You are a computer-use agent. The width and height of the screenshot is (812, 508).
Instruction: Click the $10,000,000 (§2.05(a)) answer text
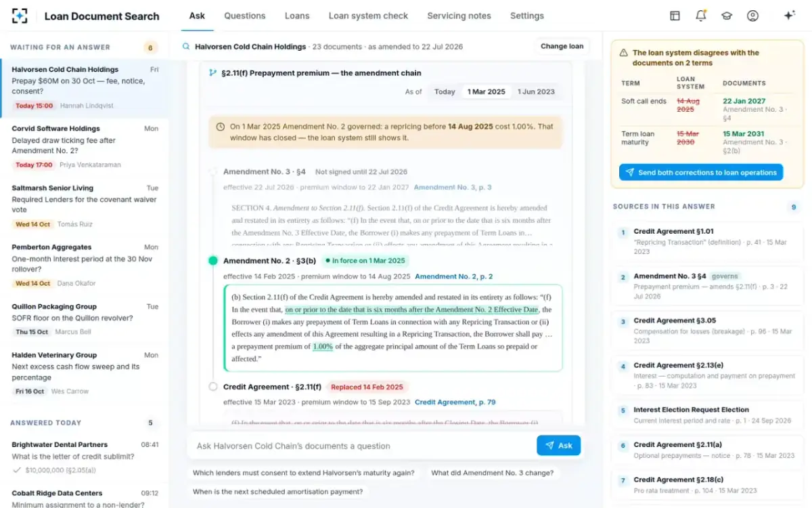pos(60,469)
